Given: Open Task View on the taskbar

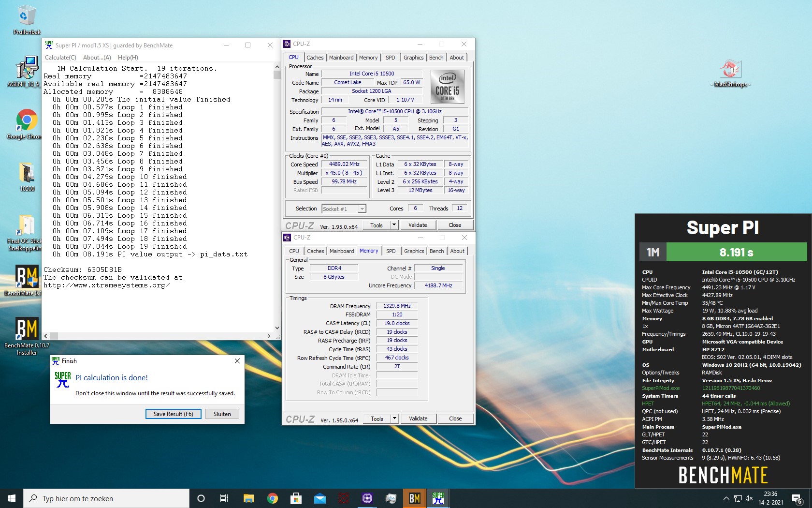Looking at the screenshot, I should [x=224, y=498].
